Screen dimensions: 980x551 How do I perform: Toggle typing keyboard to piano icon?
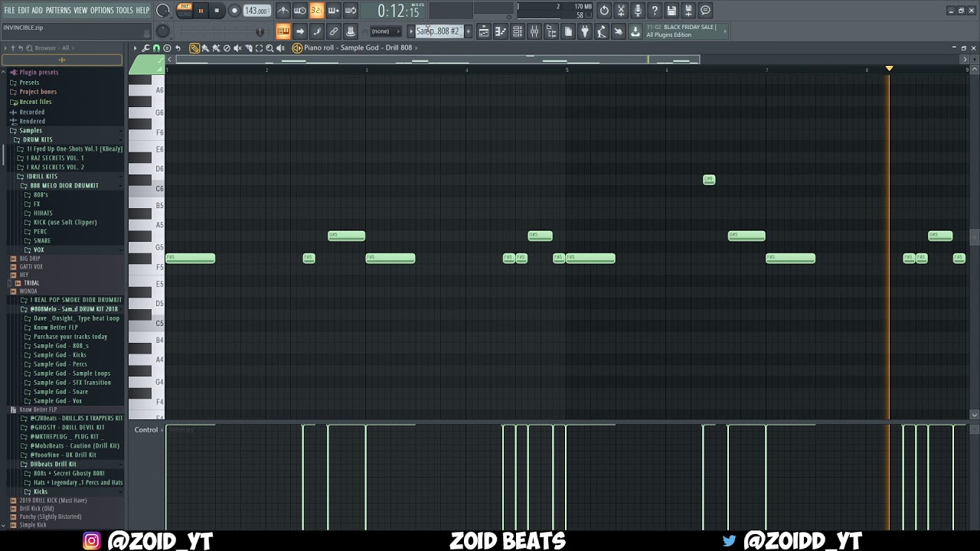coord(283,31)
